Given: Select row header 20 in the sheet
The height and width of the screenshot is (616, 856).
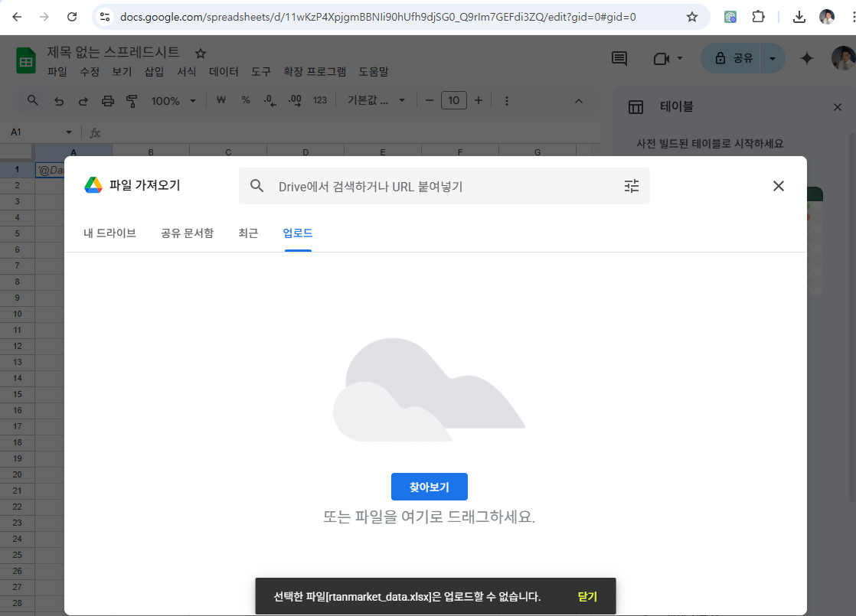Looking at the screenshot, I should (x=17, y=474).
